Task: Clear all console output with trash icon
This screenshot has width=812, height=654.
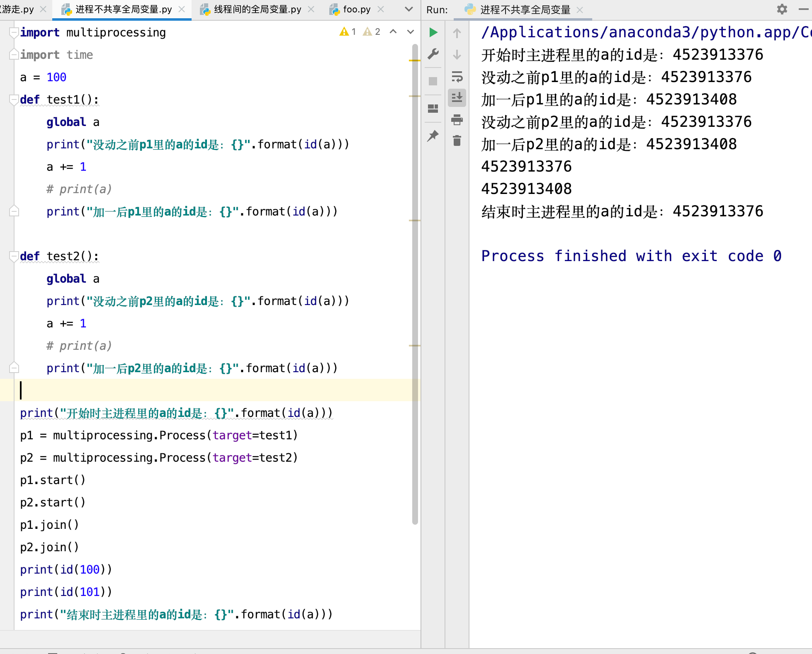Action: coord(457,141)
